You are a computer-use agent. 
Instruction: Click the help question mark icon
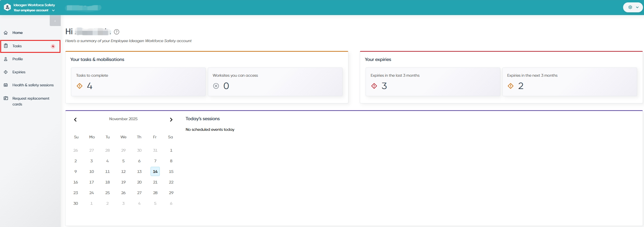pos(117,32)
